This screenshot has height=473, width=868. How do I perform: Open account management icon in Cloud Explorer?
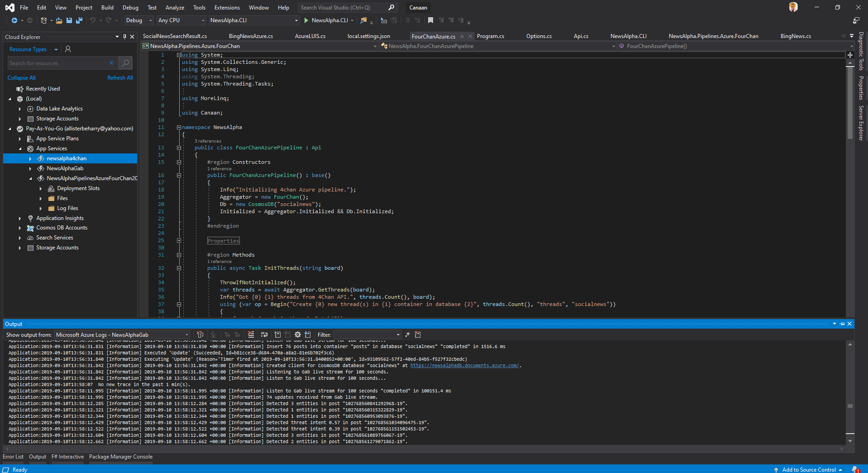[x=68, y=49]
